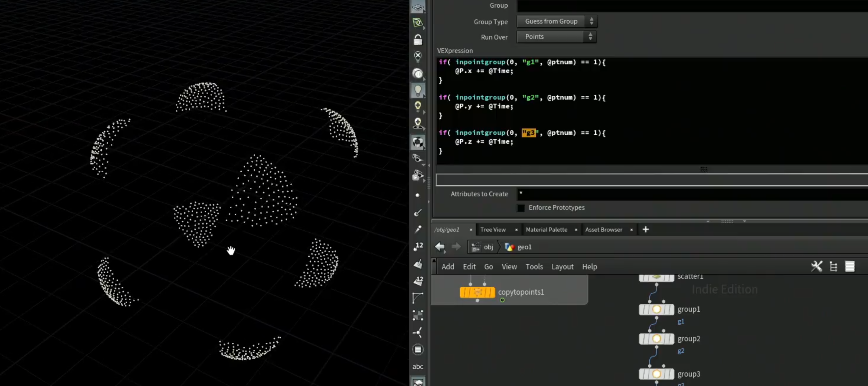Toggle the normal lighting bulb icon

click(418, 90)
